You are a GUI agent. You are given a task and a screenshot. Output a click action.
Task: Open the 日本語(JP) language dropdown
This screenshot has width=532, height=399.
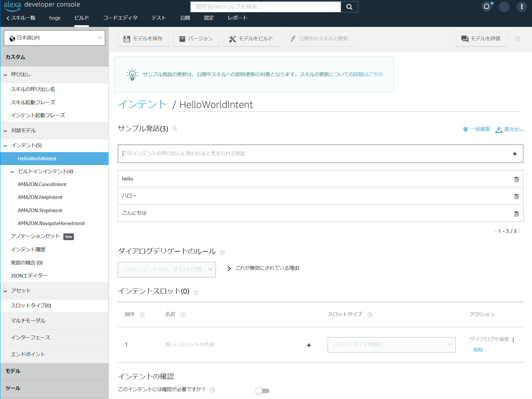tap(55, 38)
